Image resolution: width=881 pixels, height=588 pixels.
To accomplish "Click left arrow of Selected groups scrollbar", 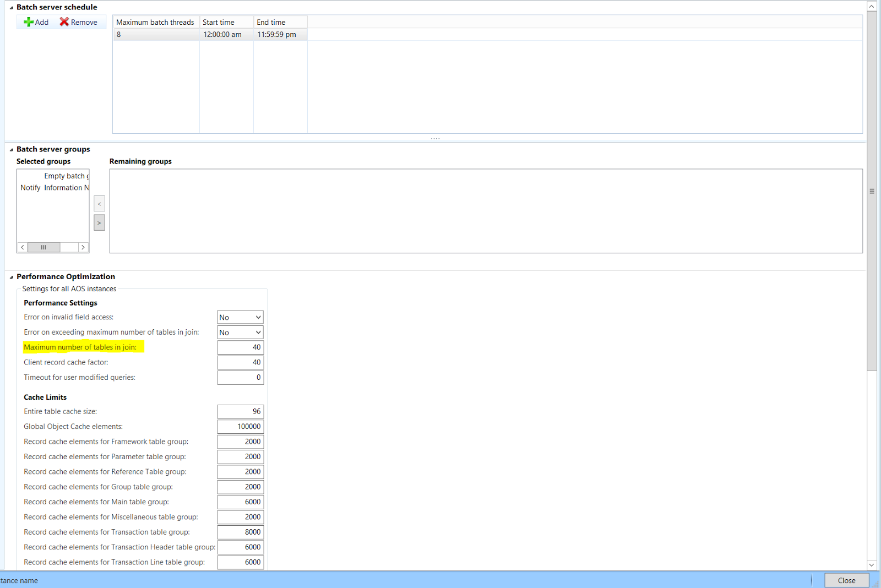I will pyautogui.click(x=22, y=247).
